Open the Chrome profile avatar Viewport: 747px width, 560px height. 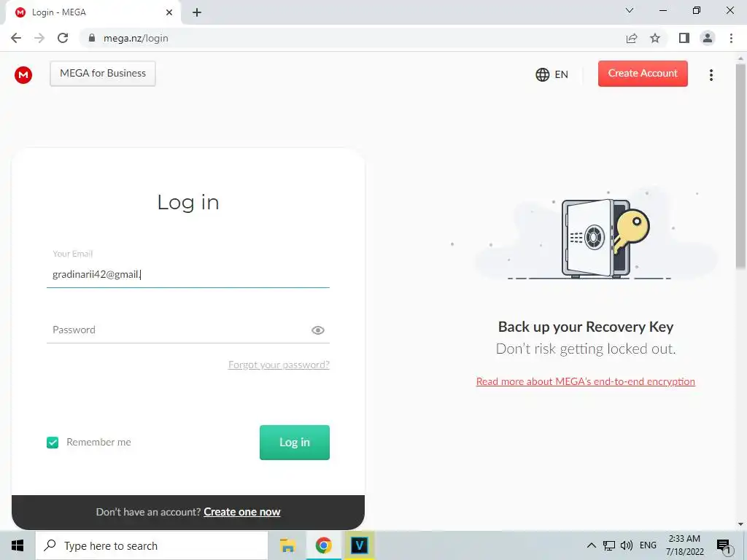tap(708, 38)
